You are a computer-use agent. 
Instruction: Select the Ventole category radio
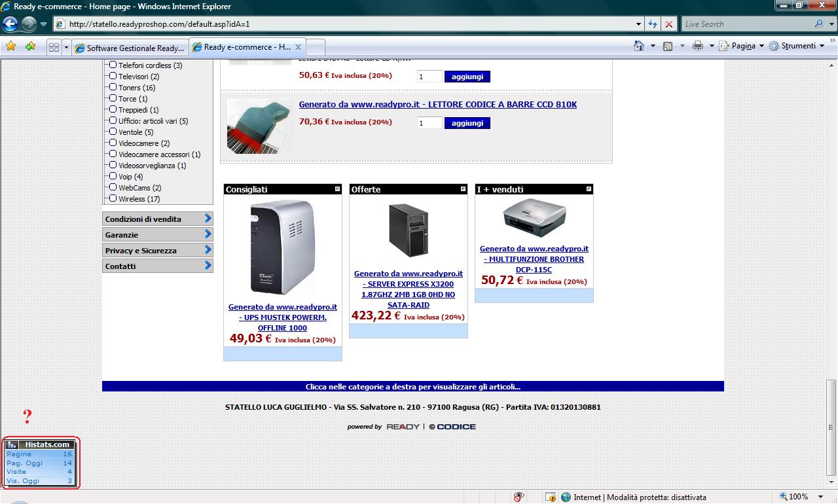[113, 132]
